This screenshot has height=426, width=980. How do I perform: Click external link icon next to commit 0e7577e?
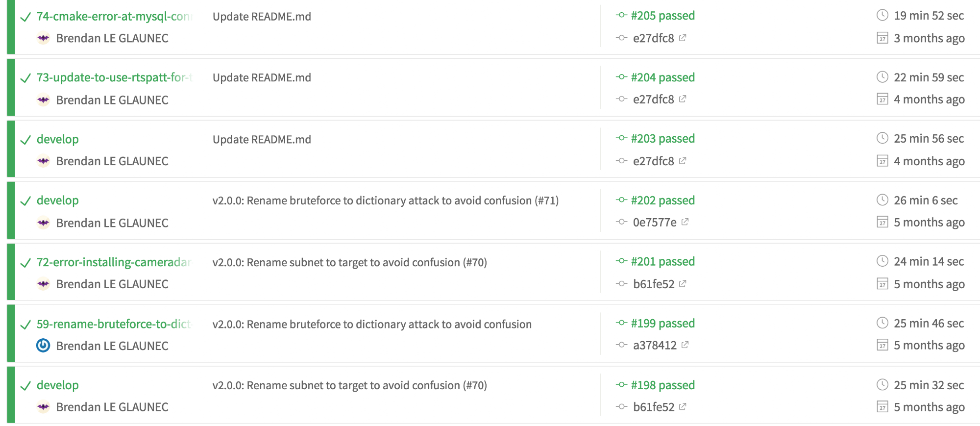click(685, 222)
